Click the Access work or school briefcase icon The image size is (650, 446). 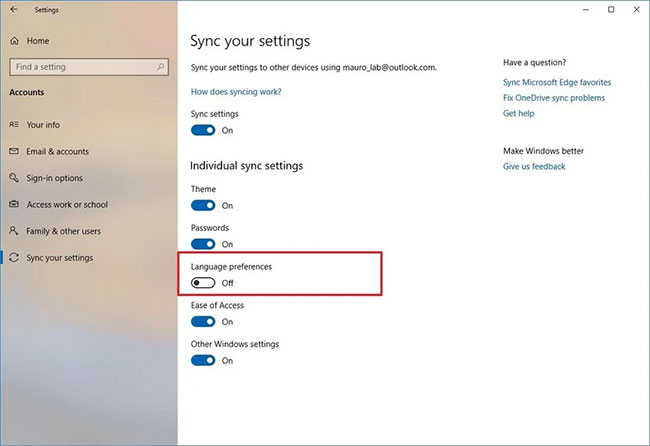coord(14,205)
